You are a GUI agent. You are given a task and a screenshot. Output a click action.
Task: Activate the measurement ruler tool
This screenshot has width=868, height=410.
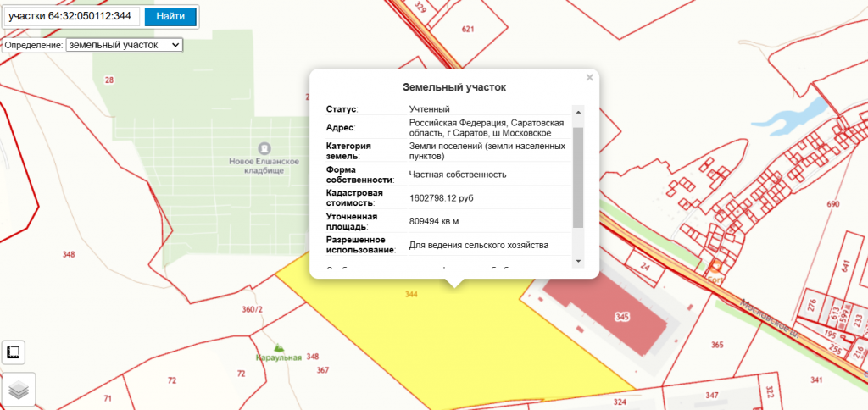[x=14, y=352]
